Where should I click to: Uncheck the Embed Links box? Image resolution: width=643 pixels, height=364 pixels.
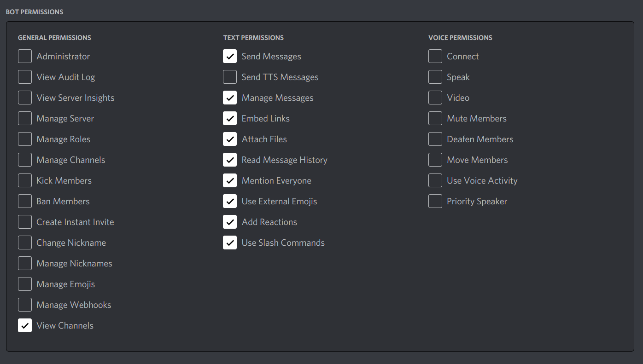click(230, 118)
